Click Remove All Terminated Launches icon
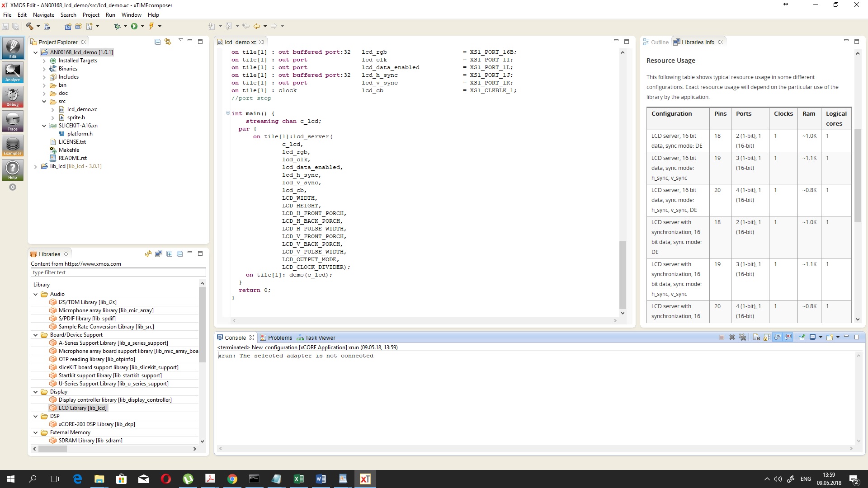This screenshot has width=868, height=488. [x=742, y=338]
